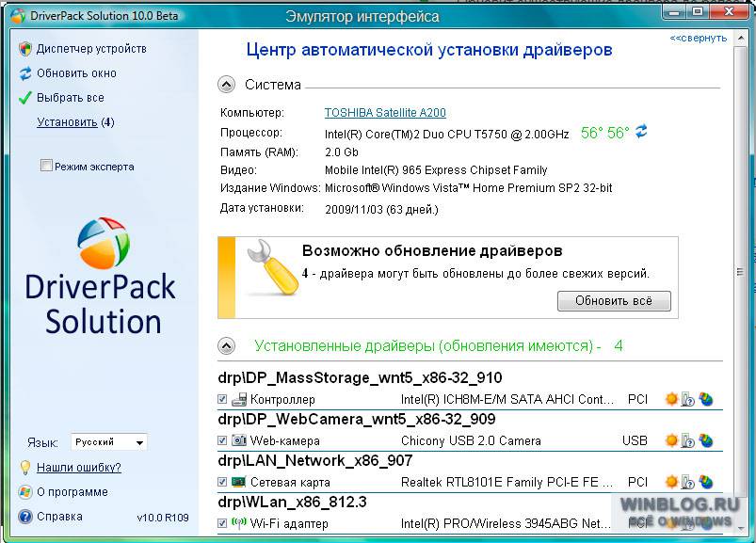Open the Язык language dropdown
The image size is (756, 543).
pyautogui.click(x=109, y=442)
